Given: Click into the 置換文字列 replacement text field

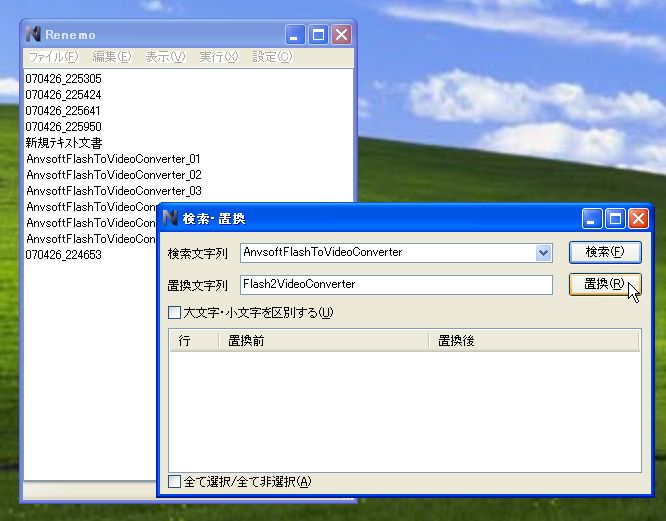Looking at the screenshot, I should coord(396,284).
